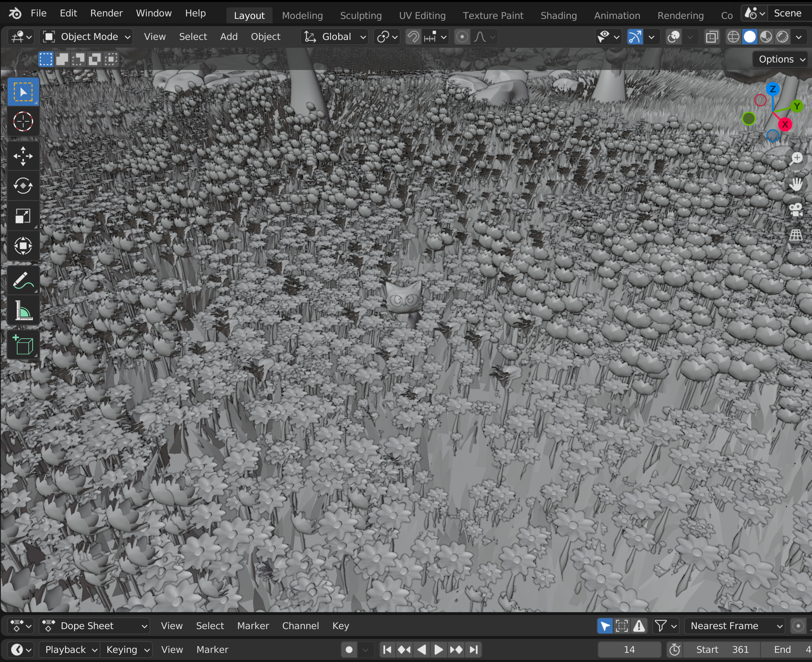Toggle auto keying record button
Viewport: 812px width, 662px height.
click(x=349, y=649)
